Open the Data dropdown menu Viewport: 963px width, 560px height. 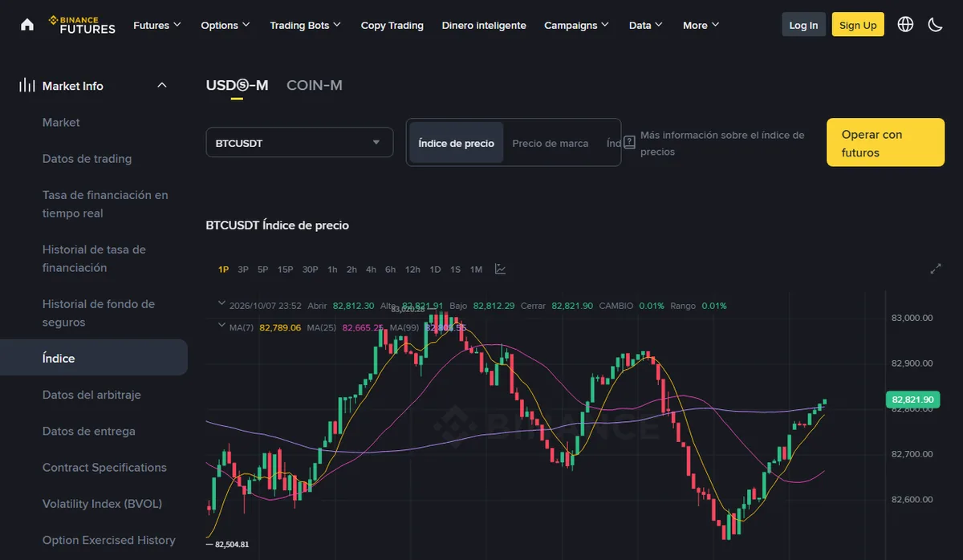coord(646,25)
